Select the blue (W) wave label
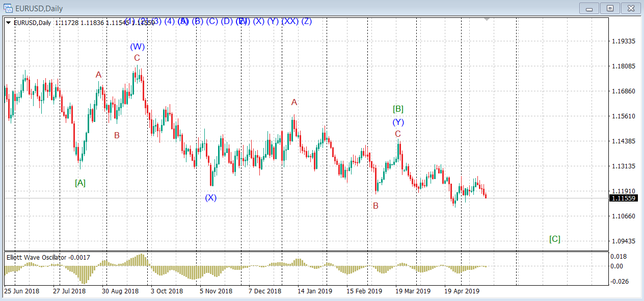Image resolution: width=644 pixels, height=301 pixels. click(x=138, y=46)
